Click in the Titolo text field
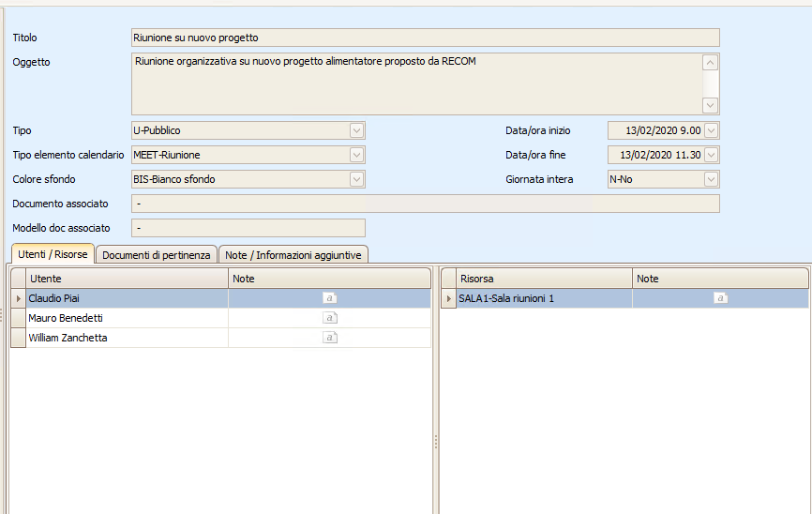 (425, 38)
